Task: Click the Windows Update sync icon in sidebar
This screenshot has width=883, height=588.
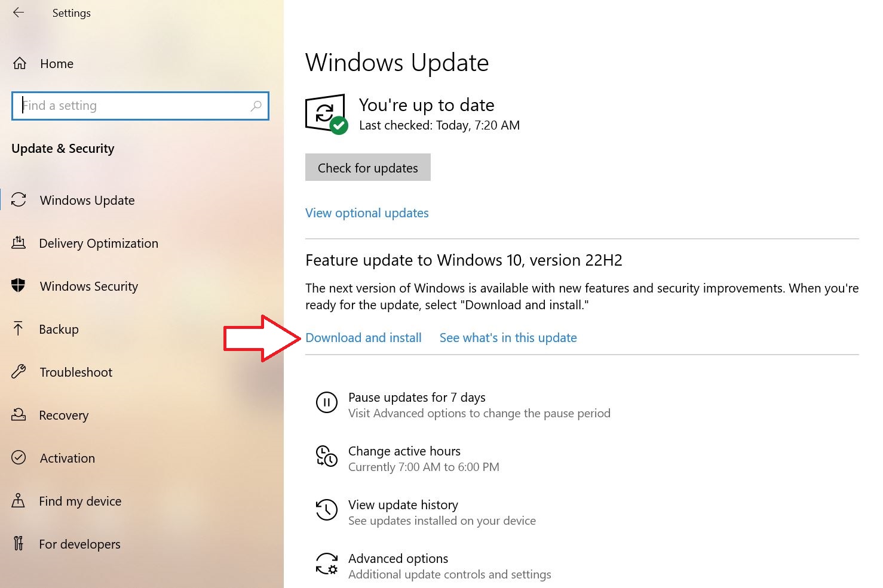Action: click(x=19, y=200)
